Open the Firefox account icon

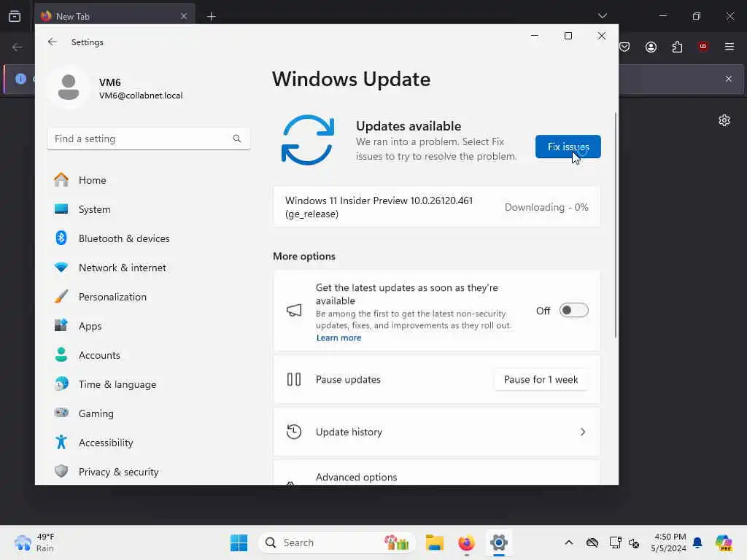(x=651, y=47)
